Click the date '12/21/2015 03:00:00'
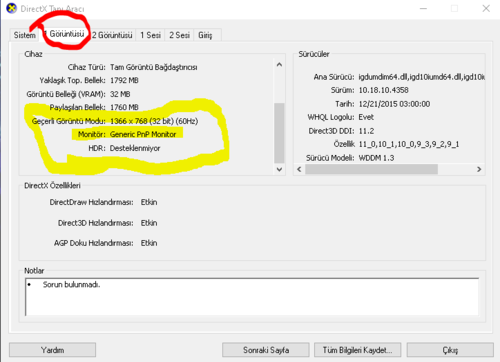This screenshot has width=500, height=362. tap(394, 104)
